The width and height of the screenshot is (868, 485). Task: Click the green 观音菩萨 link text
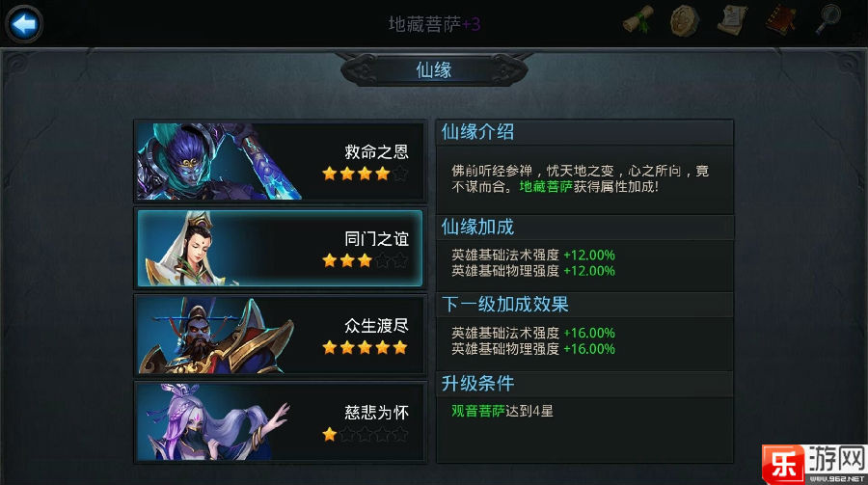point(477,411)
